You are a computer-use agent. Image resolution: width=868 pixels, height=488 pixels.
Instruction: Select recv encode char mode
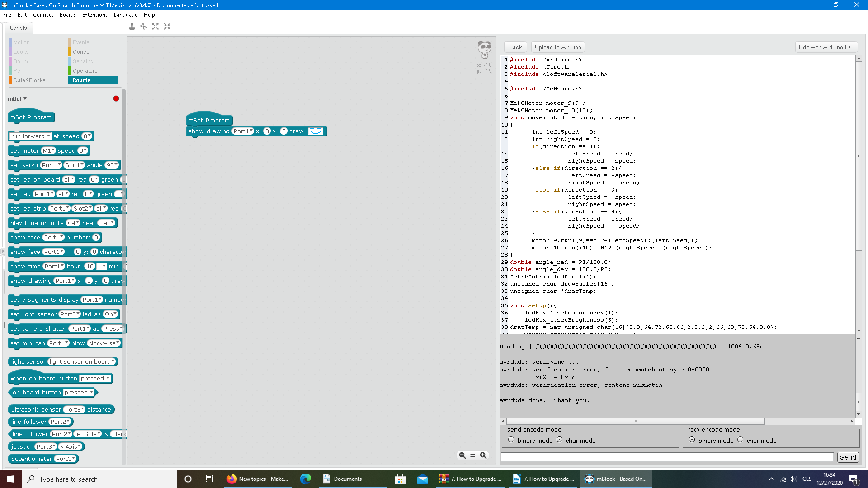click(740, 440)
